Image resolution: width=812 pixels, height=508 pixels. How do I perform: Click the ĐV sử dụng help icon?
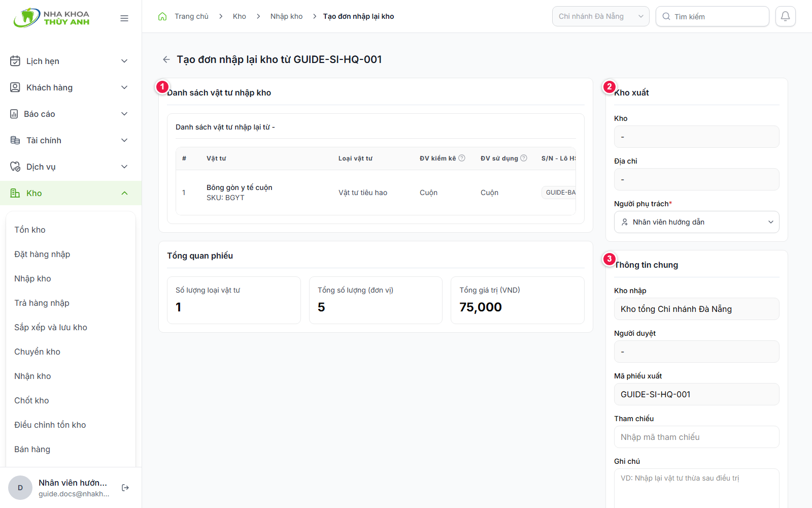(524, 158)
